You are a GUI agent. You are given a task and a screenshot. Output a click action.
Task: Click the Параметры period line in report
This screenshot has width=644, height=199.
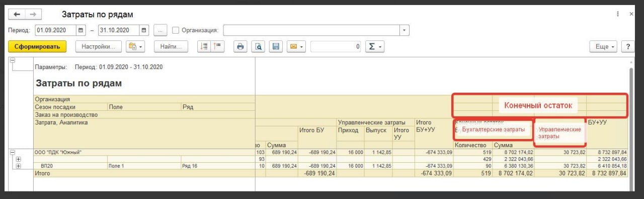click(99, 67)
